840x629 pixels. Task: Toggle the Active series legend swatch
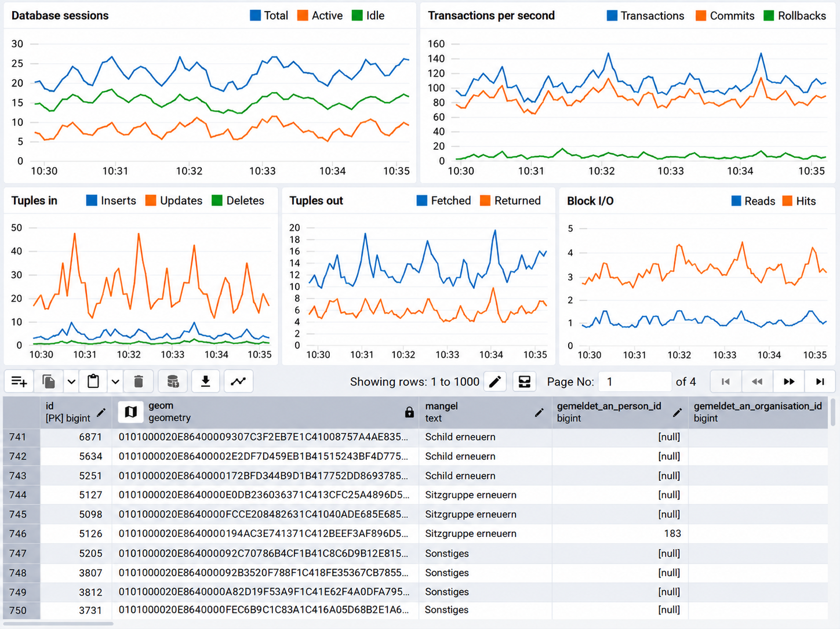[303, 16]
